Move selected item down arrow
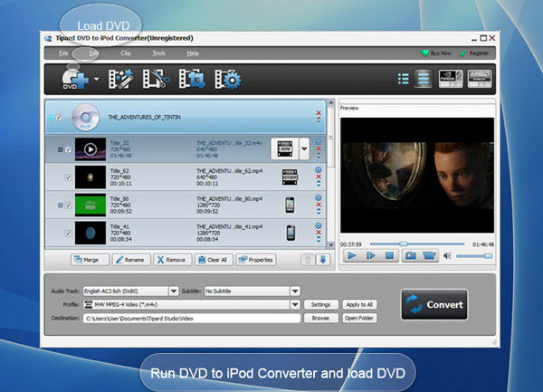543x392 pixels. (x=323, y=260)
